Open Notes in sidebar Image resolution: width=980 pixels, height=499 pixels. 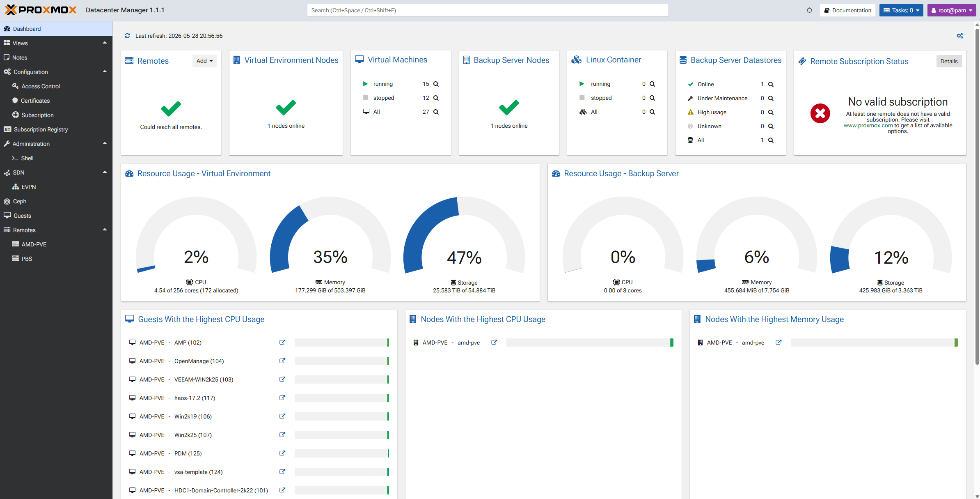coord(56,57)
